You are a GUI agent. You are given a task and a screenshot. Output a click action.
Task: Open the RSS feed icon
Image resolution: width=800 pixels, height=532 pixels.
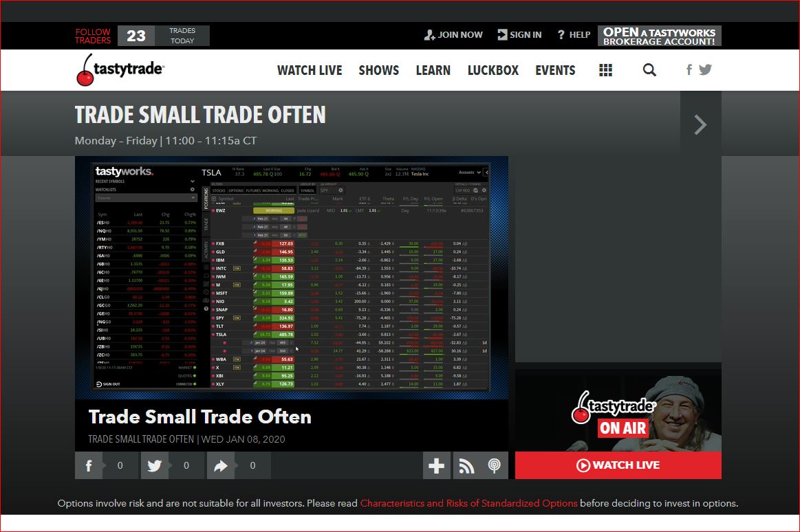(466, 465)
